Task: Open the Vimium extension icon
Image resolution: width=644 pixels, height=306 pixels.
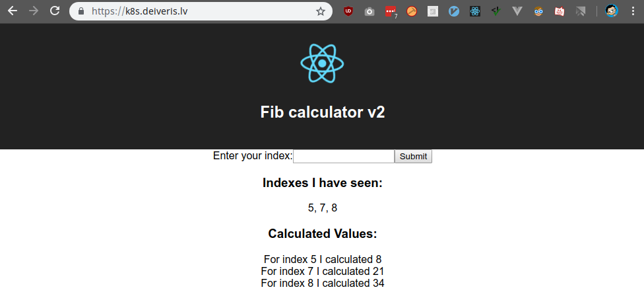Action: point(454,11)
